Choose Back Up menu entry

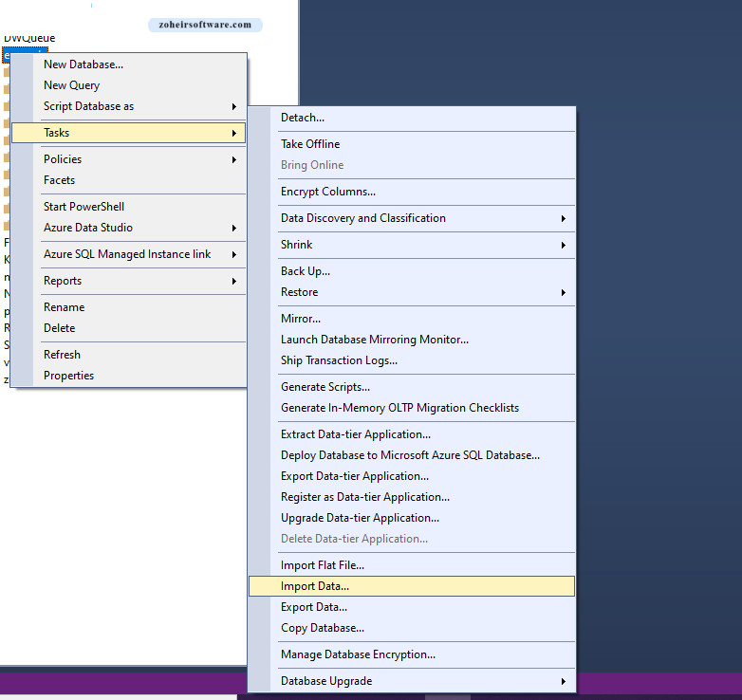coord(306,271)
